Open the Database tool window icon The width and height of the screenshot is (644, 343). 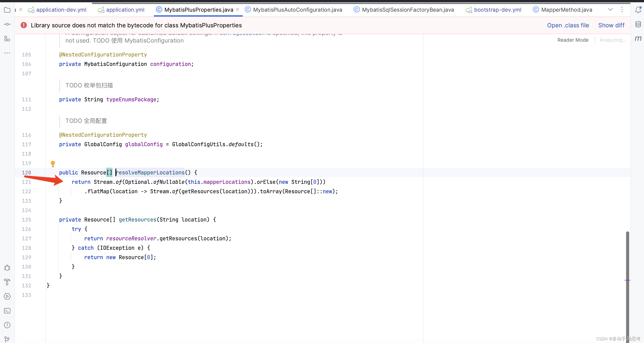point(638,24)
